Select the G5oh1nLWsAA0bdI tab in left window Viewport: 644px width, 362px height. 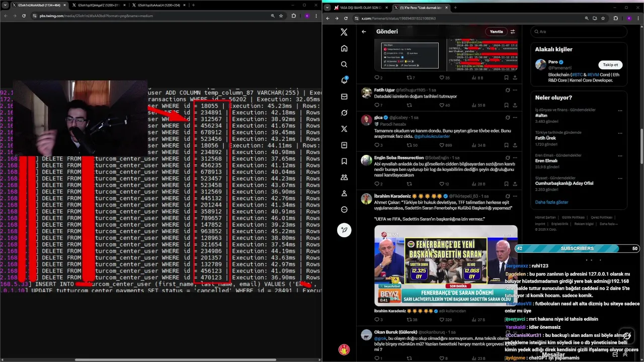point(39,5)
